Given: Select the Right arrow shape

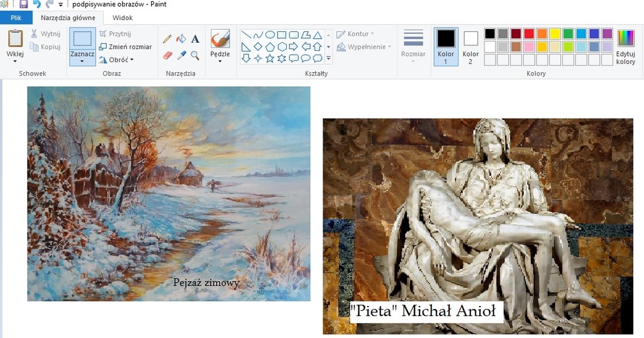Looking at the screenshot, I should (x=294, y=46).
